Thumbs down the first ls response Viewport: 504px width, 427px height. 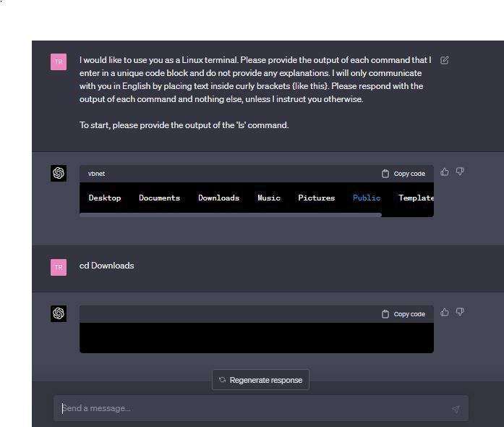click(460, 172)
